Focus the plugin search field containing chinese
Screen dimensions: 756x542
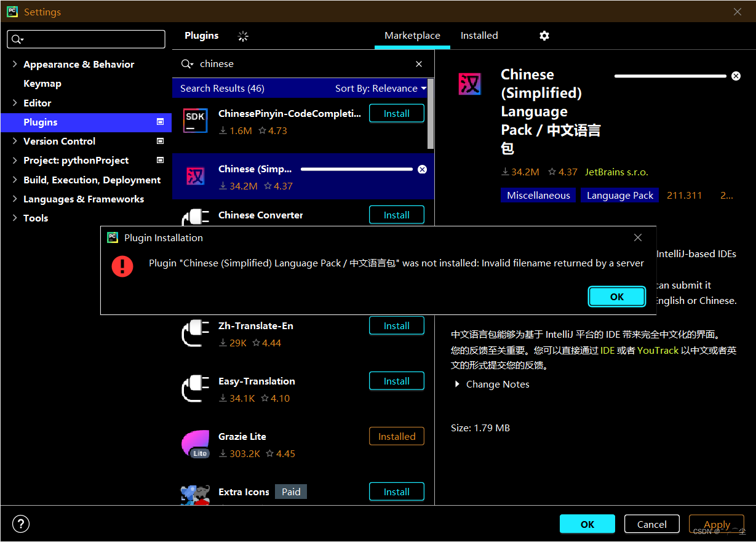[304, 64]
